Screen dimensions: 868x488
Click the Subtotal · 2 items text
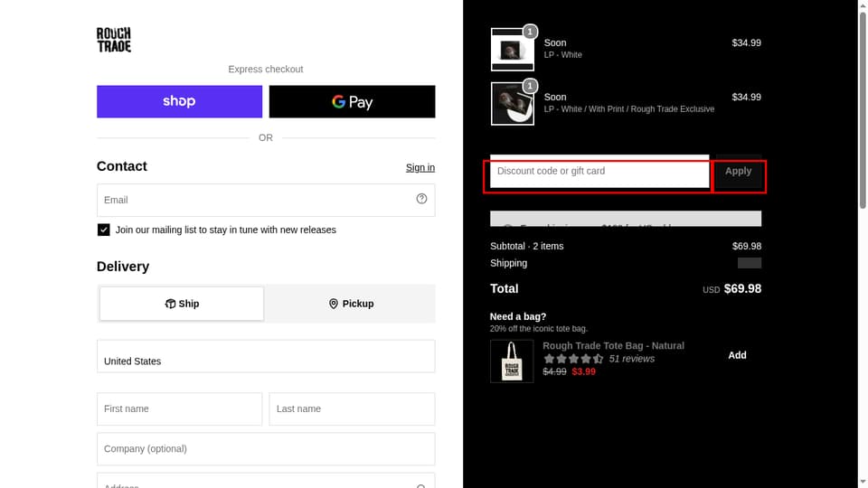tap(526, 246)
